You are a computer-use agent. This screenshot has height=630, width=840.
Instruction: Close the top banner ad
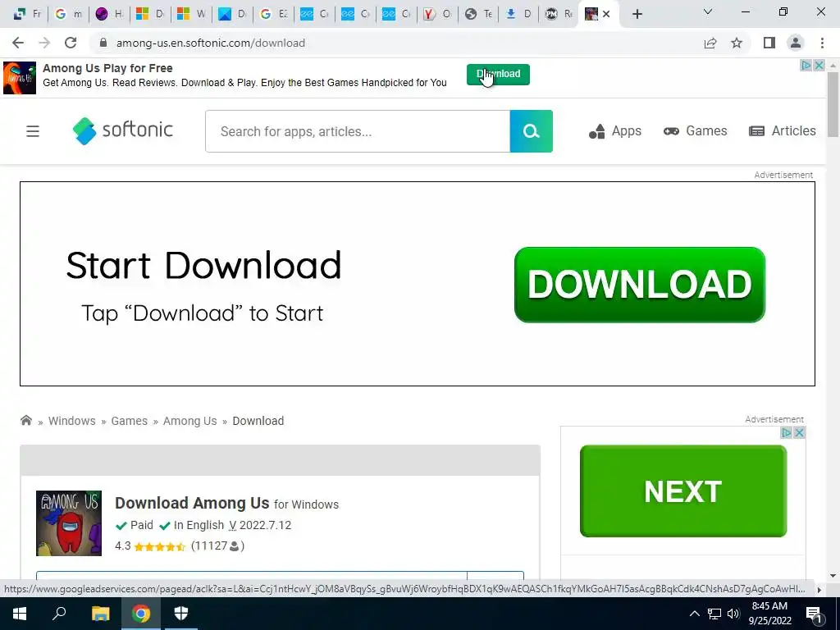point(819,66)
